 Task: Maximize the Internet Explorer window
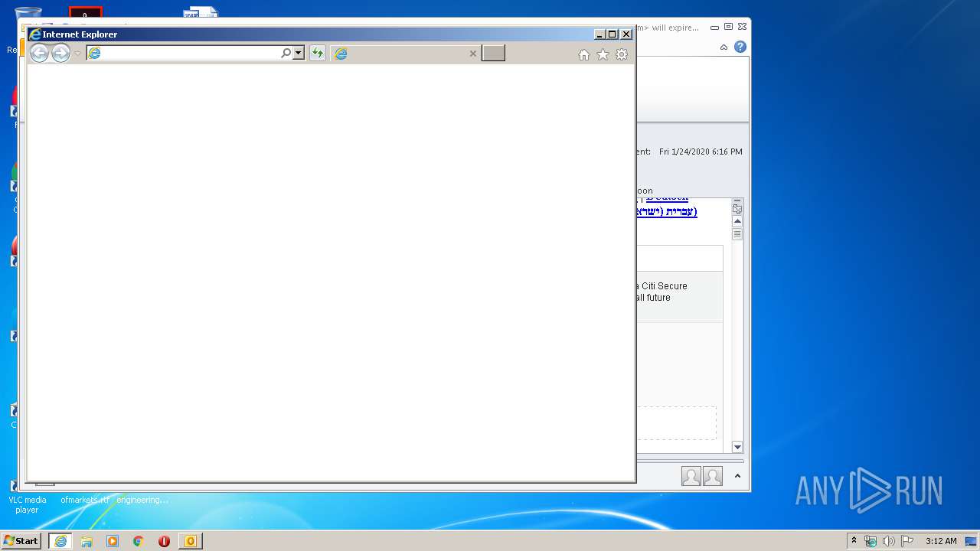point(612,34)
